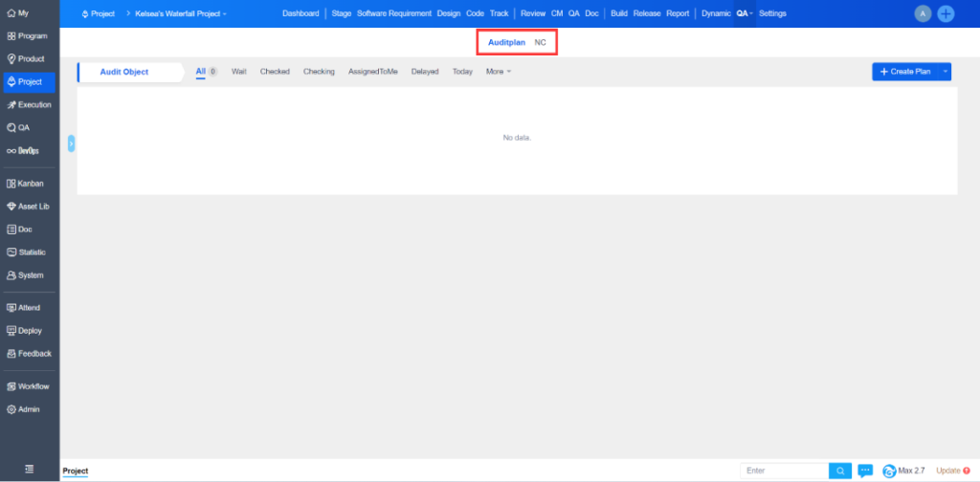Open the Kanban module in sidebar
980x482 pixels.
click(x=30, y=183)
